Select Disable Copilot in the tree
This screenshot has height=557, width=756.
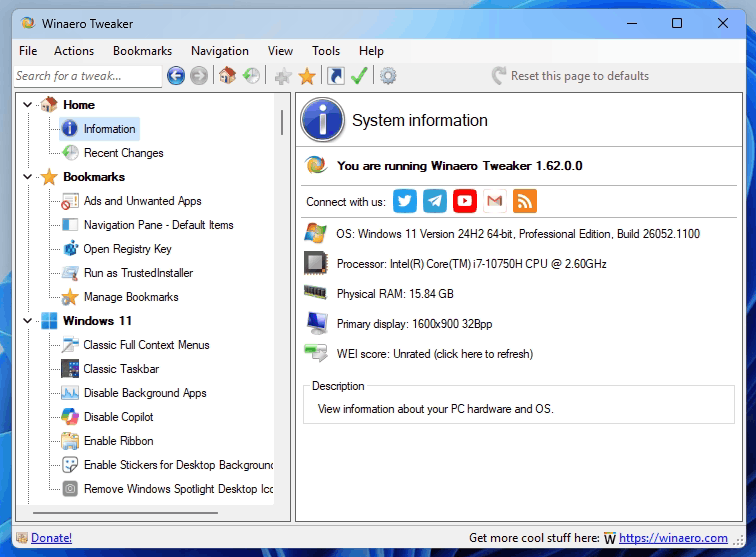(118, 417)
